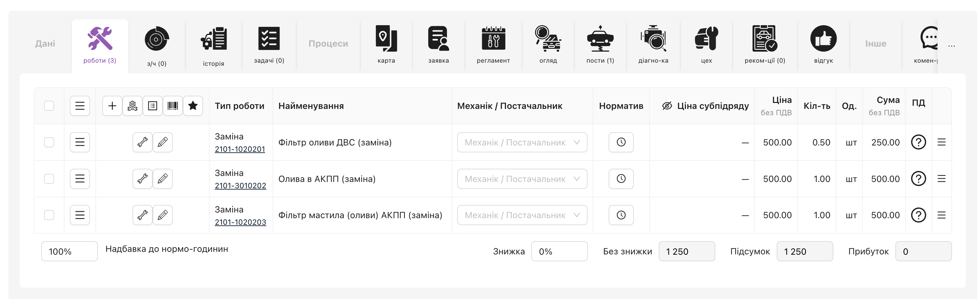
Task: Open work code link 2101-1020201
Action: click(x=240, y=149)
